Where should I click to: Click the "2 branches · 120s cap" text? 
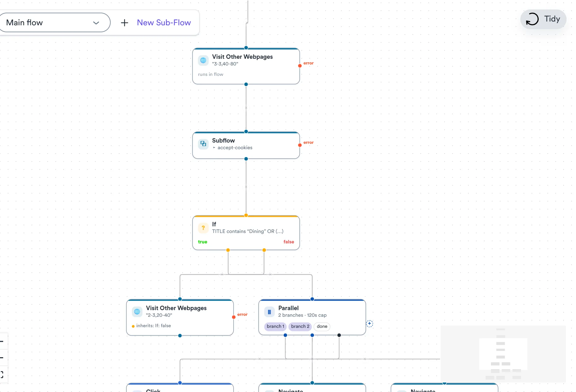point(302,315)
